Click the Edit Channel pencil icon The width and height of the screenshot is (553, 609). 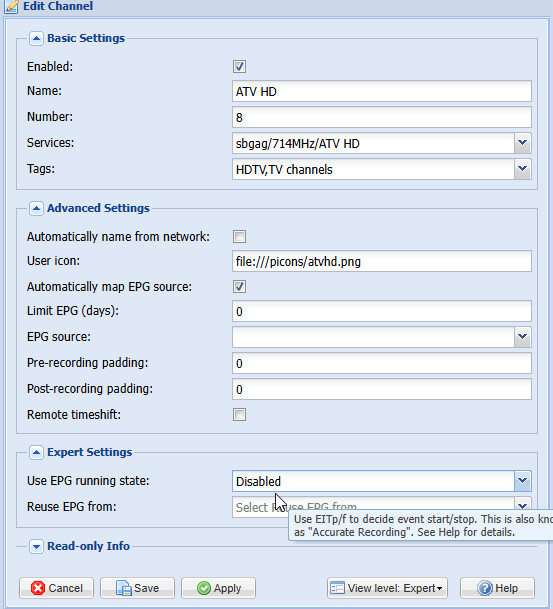(x=11, y=6)
